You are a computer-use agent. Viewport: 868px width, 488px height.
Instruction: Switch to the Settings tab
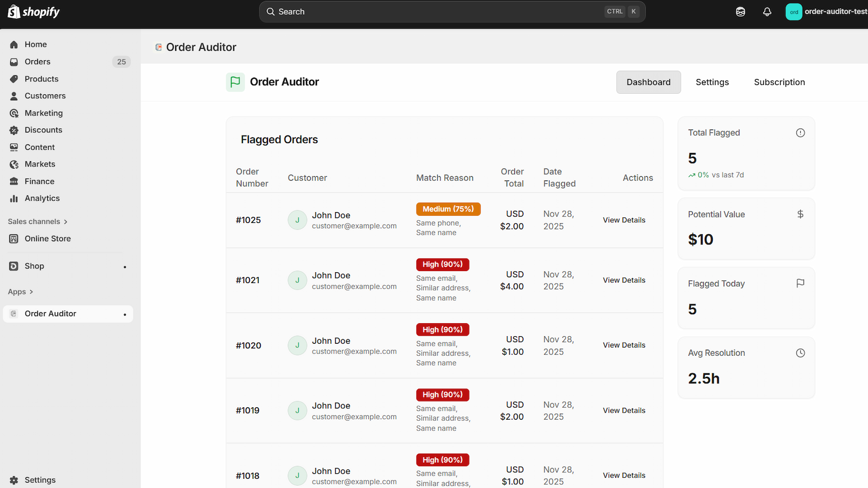(712, 82)
